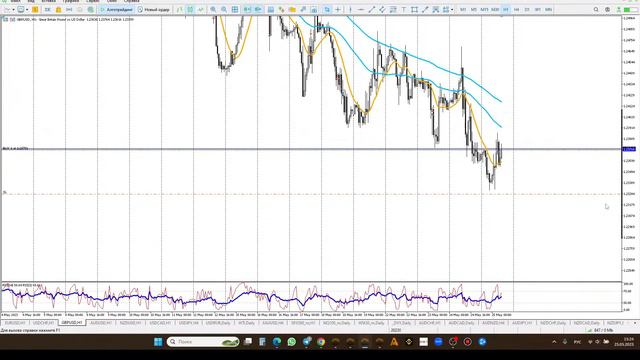This screenshot has width=640, height=360.
Task: Open the Сервис menu
Action: coord(93,1)
